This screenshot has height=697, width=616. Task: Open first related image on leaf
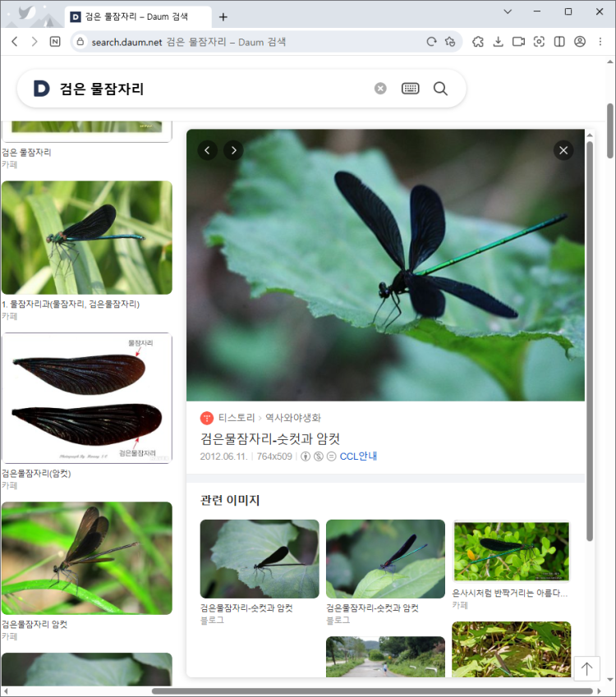[260, 559]
